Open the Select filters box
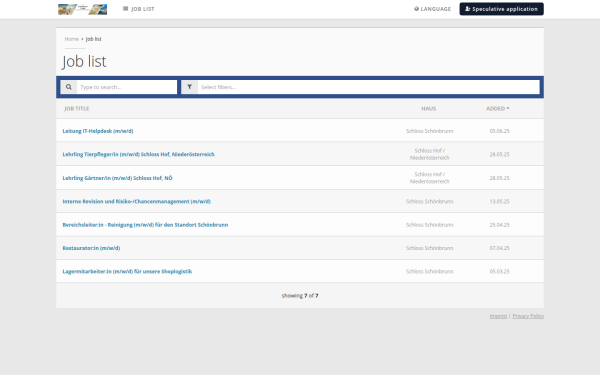This screenshot has height=375, width=600. coord(368,87)
